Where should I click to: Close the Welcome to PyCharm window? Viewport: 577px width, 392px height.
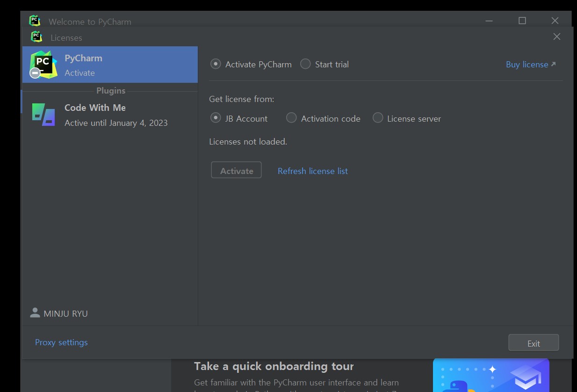555,21
